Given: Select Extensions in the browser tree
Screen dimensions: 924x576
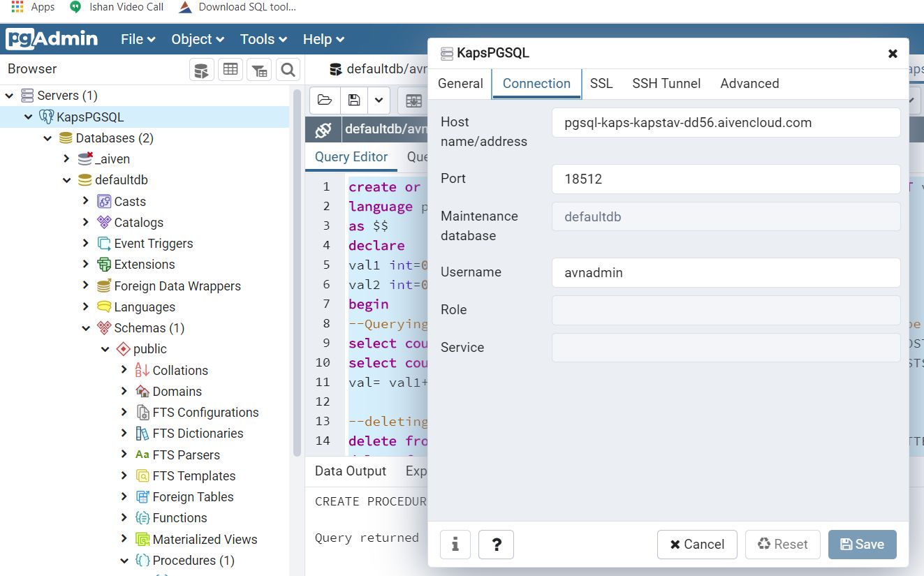Looking at the screenshot, I should 145,265.
